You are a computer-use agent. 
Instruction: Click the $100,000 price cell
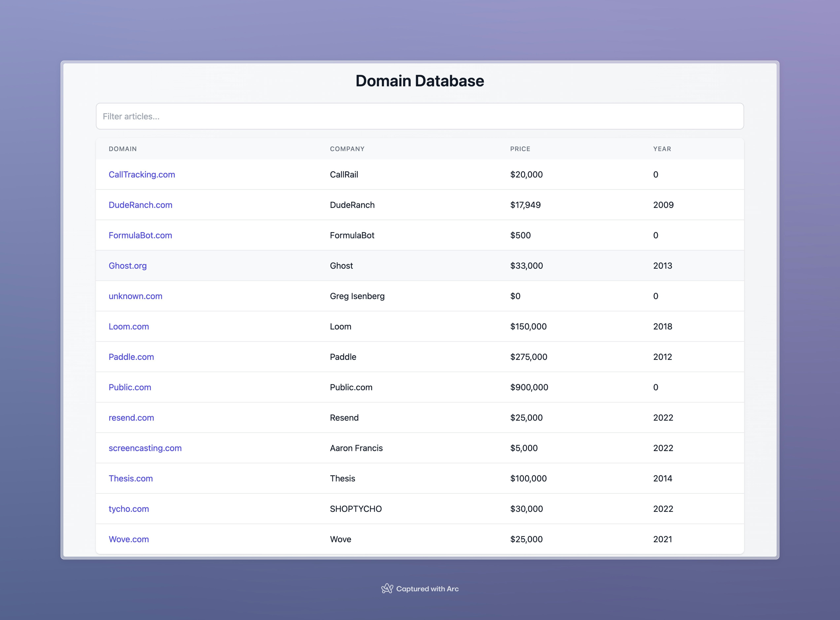click(528, 479)
